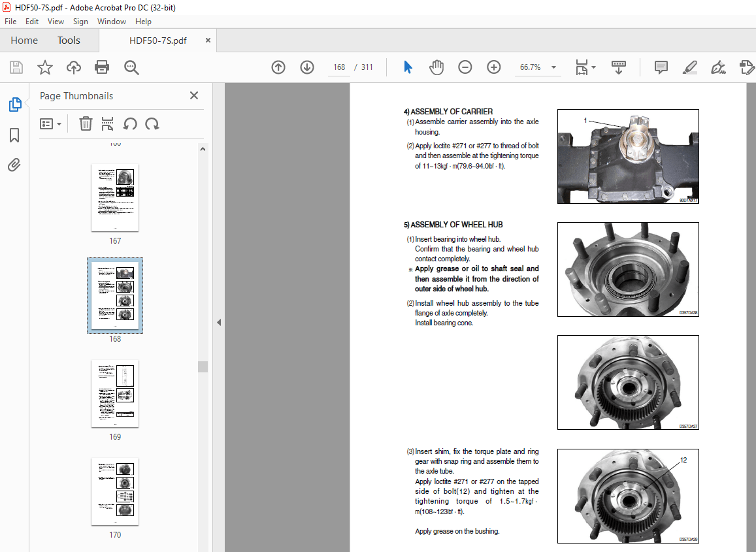Image resolution: width=756 pixels, height=552 pixels.
Task: Open the search tool
Action: 131,67
